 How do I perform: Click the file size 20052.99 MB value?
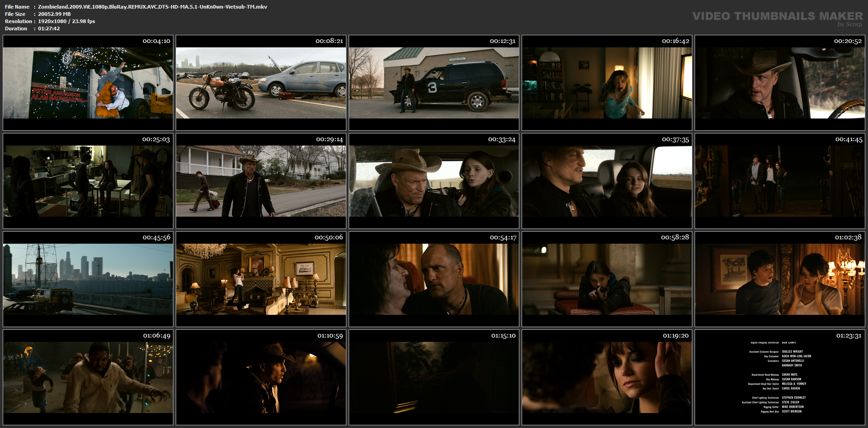(x=54, y=14)
